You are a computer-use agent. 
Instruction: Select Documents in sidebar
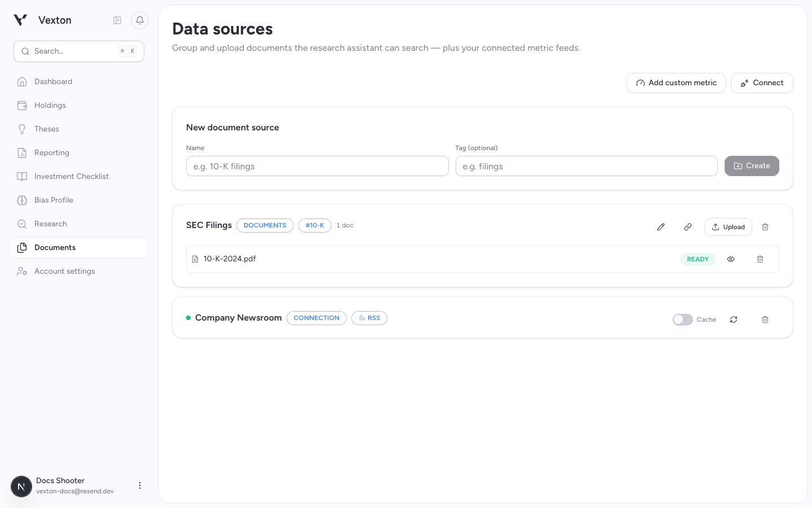point(79,248)
